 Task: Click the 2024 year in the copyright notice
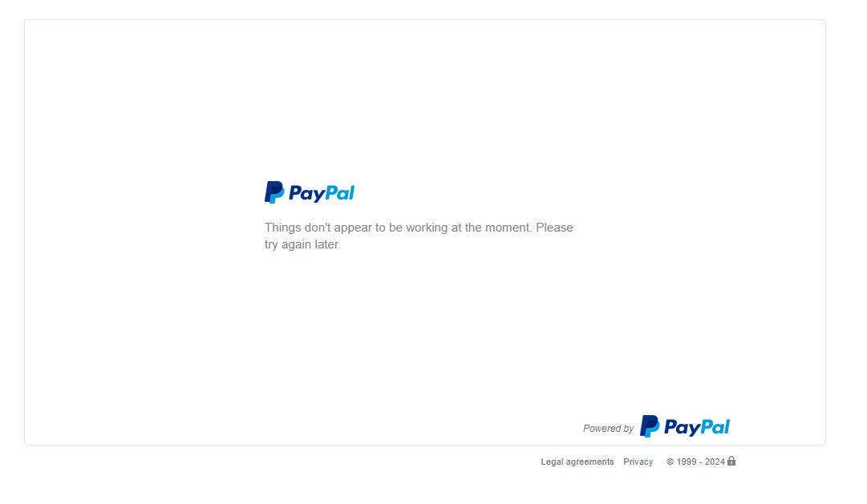click(x=715, y=462)
